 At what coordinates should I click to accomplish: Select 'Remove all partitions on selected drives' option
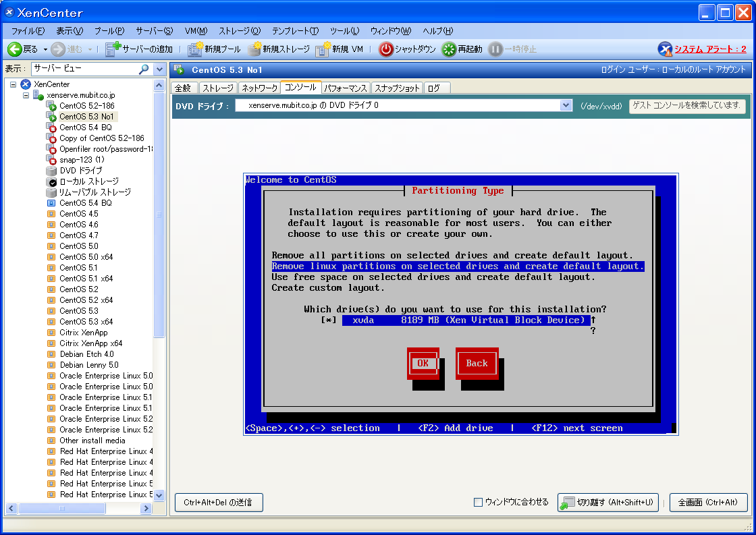coord(452,256)
